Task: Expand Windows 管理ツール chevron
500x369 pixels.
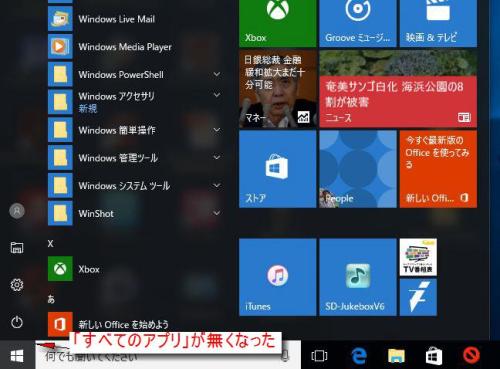Action: click(217, 157)
